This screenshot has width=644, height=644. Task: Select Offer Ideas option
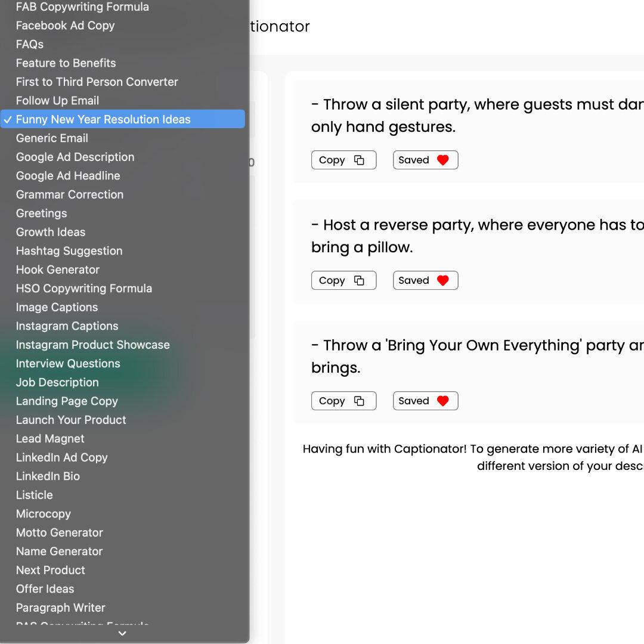[x=123, y=589]
